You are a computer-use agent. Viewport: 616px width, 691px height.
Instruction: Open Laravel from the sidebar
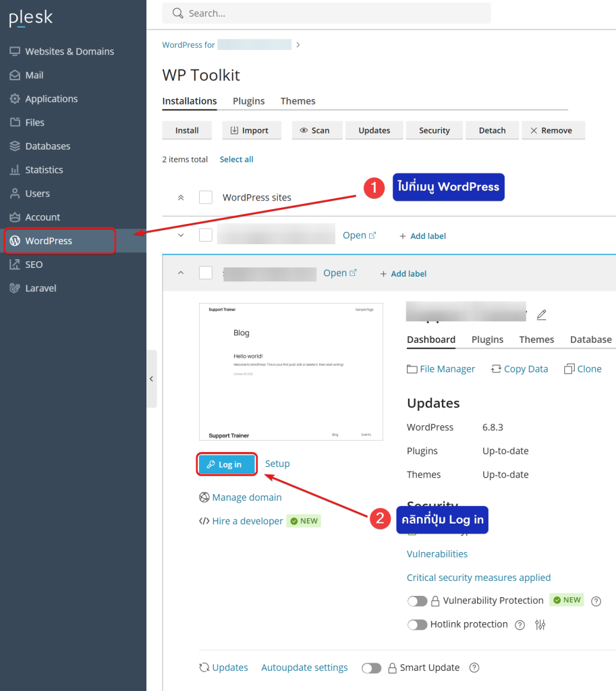click(40, 288)
